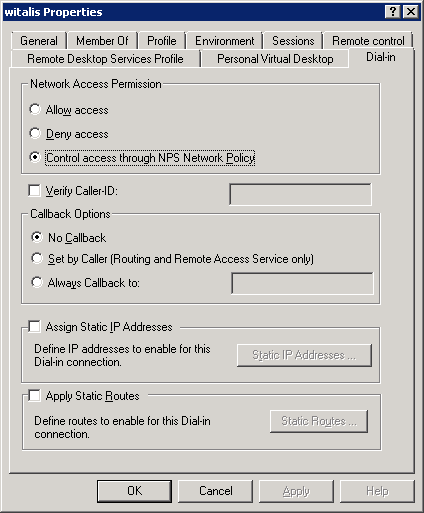
Task: Switch to the Personal Virtual Desktop tab
Action: click(x=275, y=59)
